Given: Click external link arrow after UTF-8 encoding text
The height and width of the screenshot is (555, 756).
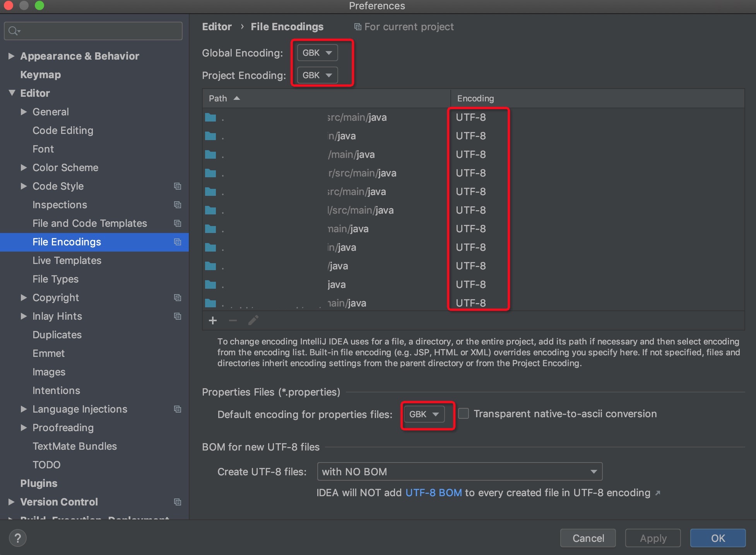Looking at the screenshot, I should tap(658, 493).
